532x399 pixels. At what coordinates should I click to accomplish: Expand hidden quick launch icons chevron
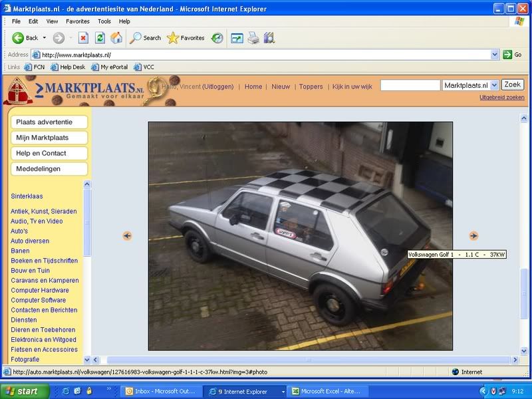coord(109,389)
